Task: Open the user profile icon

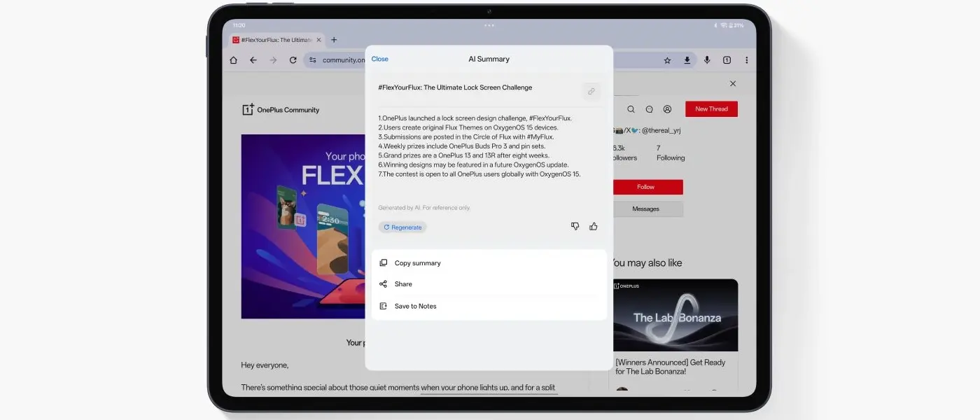Action: pos(667,109)
